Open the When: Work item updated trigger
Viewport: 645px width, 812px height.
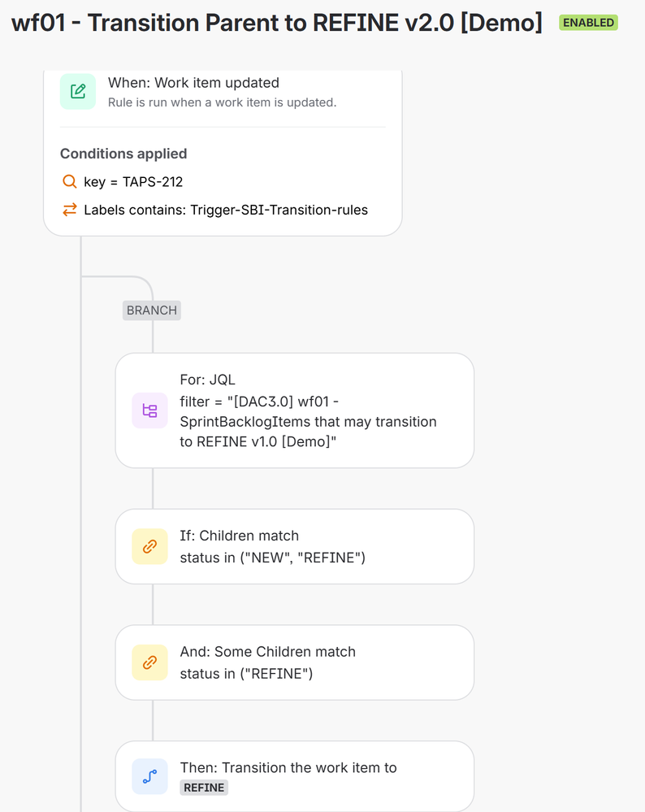pyautogui.click(x=223, y=92)
